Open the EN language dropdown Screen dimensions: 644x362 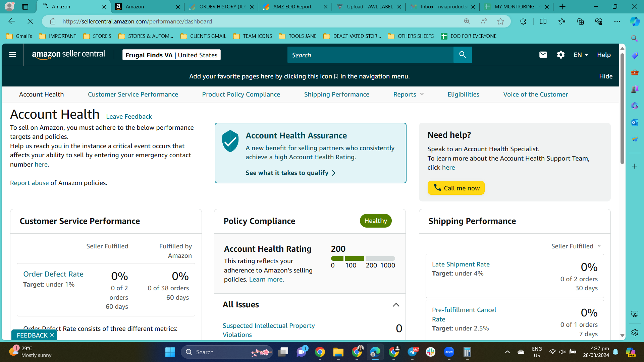pos(581,55)
